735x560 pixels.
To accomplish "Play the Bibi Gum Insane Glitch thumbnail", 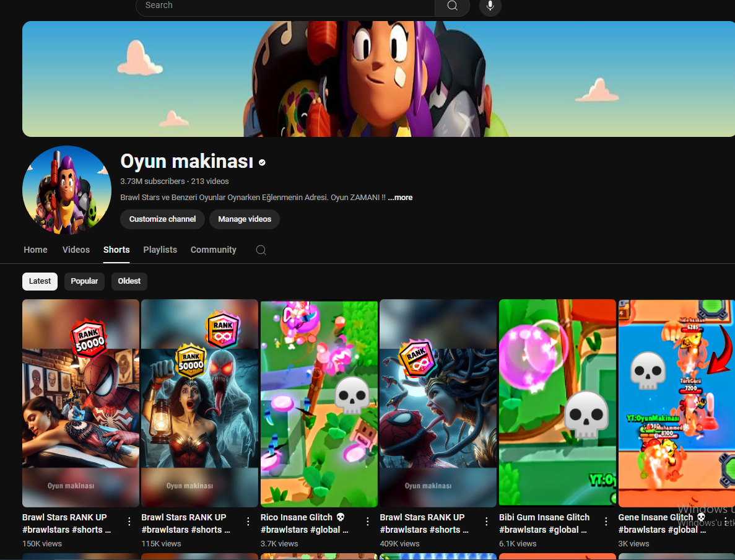I will (557, 403).
